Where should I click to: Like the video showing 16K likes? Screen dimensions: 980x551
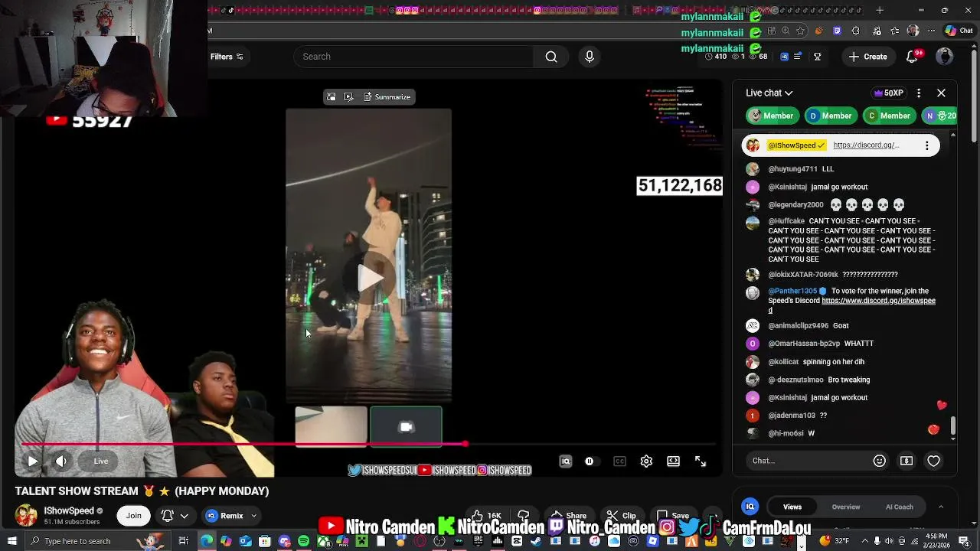pos(486,516)
